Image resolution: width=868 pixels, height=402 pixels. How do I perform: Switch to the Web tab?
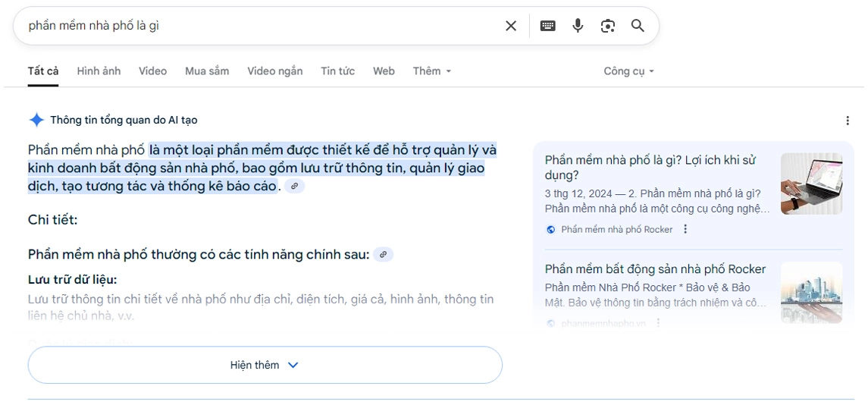pos(384,71)
